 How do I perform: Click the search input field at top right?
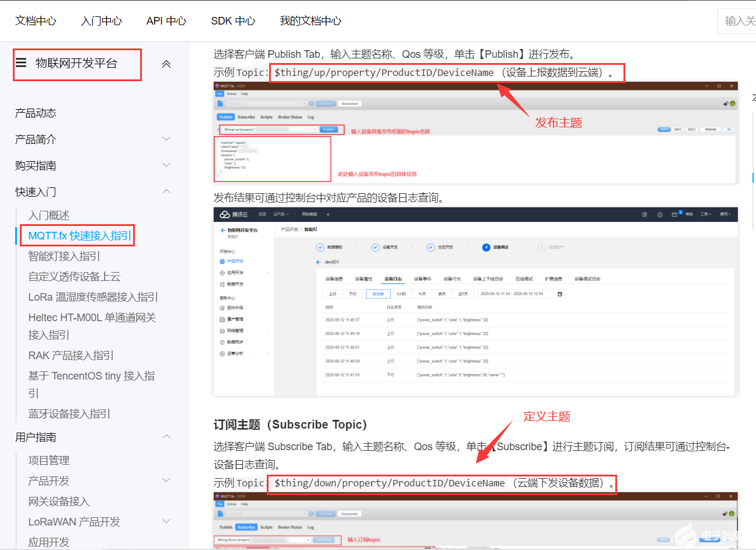pos(738,21)
